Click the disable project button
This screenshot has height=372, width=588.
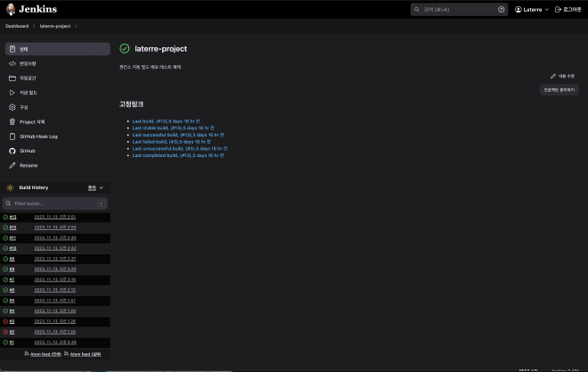(x=559, y=90)
